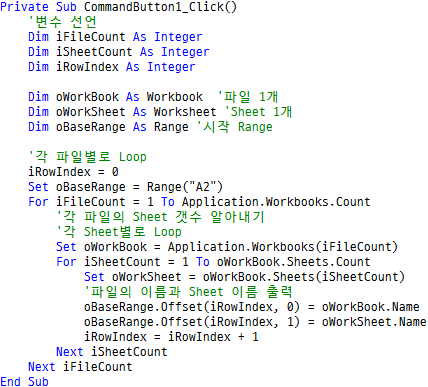Click the 'For iSheetCount = 1 To' line
Image resolution: width=428 pixels, height=387 pixels.
(x=213, y=262)
